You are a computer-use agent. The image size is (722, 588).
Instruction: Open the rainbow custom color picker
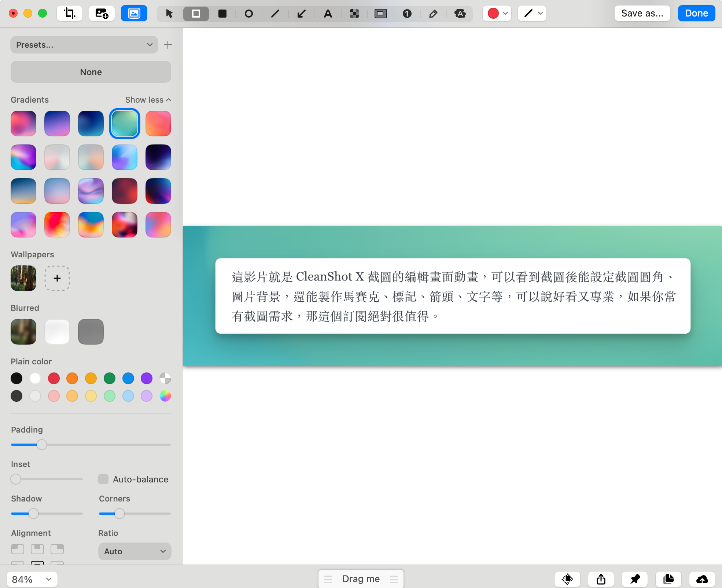[x=165, y=396]
